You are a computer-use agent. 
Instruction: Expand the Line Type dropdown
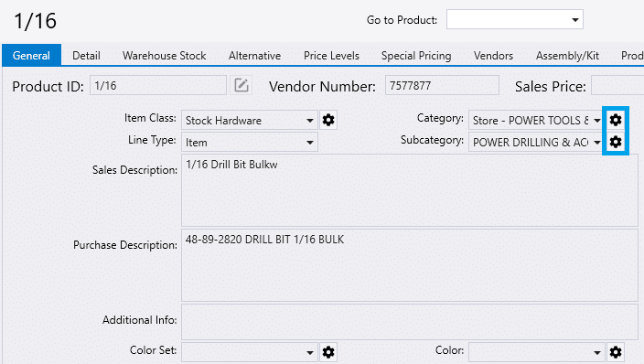point(310,142)
